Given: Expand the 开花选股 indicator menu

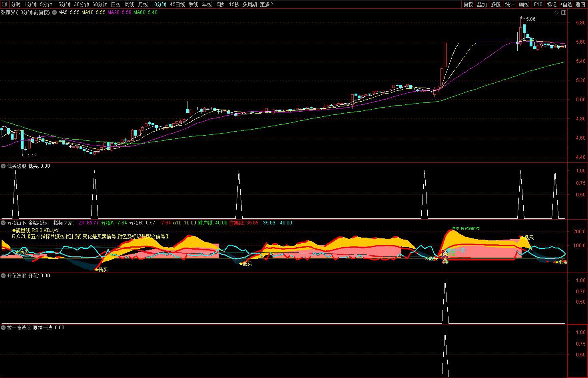Looking at the screenshot, I should [x=3, y=275].
